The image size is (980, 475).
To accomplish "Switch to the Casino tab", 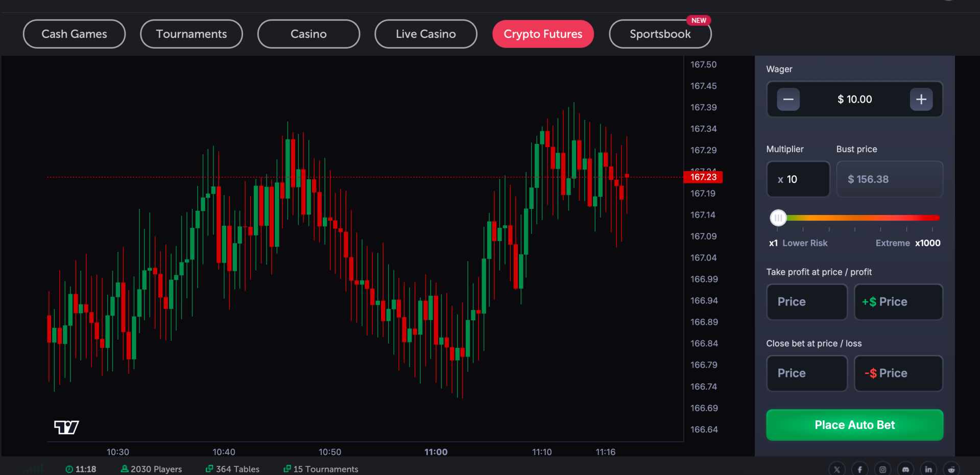I will coord(308,34).
